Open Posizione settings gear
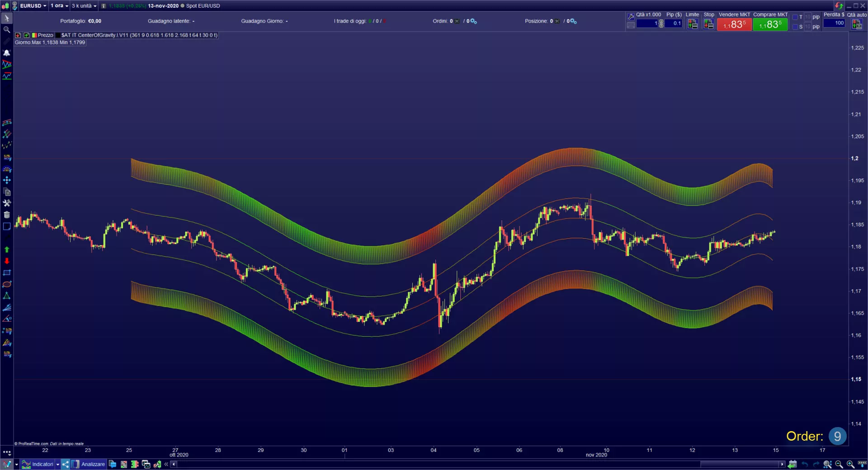The width and height of the screenshot is (868, 470). (x=573, y=21)
